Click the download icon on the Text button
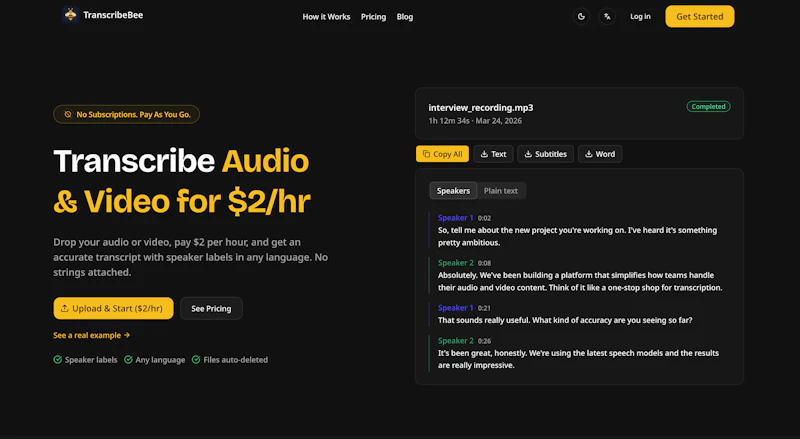This screenshot has height=439, width=800. coord(484,154)
